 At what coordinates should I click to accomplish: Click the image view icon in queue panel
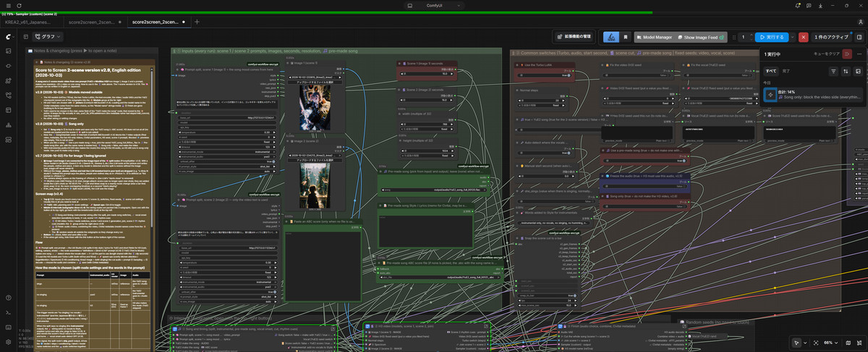[x=858, y=71]
